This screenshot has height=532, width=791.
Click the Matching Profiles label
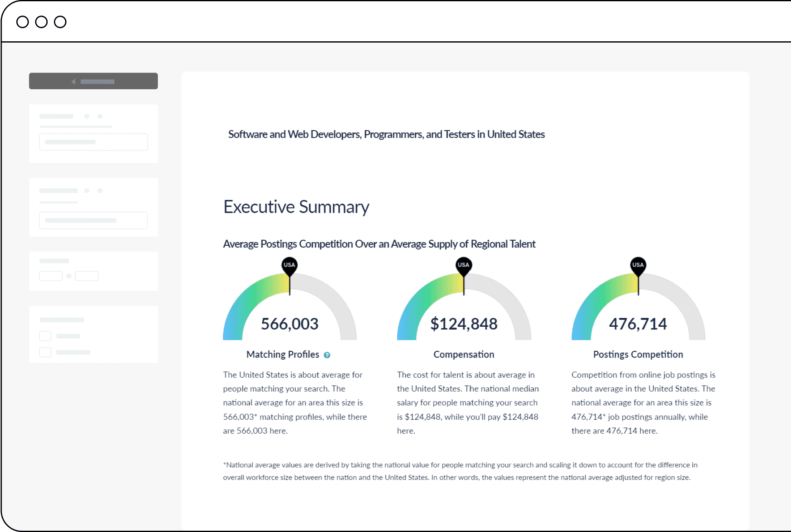[x=283, y=354]
